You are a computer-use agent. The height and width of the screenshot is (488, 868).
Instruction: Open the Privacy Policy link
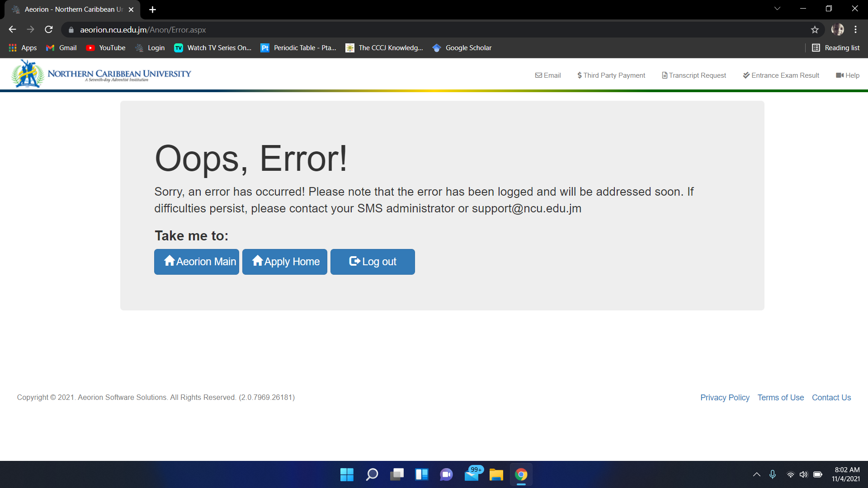(725, 398)
